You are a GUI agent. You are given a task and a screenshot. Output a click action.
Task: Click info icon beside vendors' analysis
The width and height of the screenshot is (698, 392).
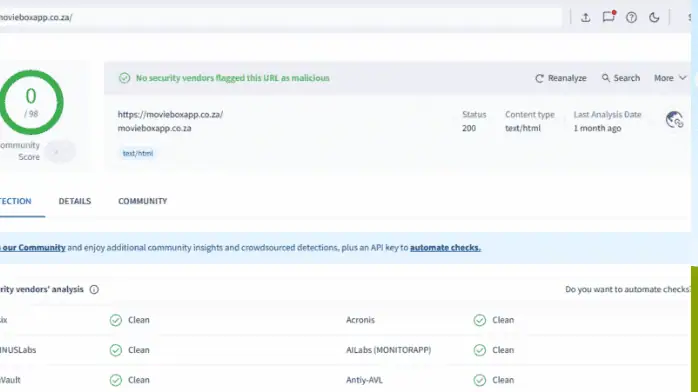pos(94,289)
